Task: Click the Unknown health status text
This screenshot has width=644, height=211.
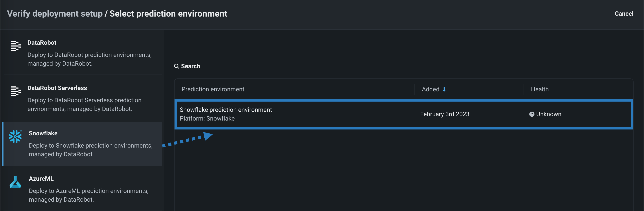Action: coord(548,114)
